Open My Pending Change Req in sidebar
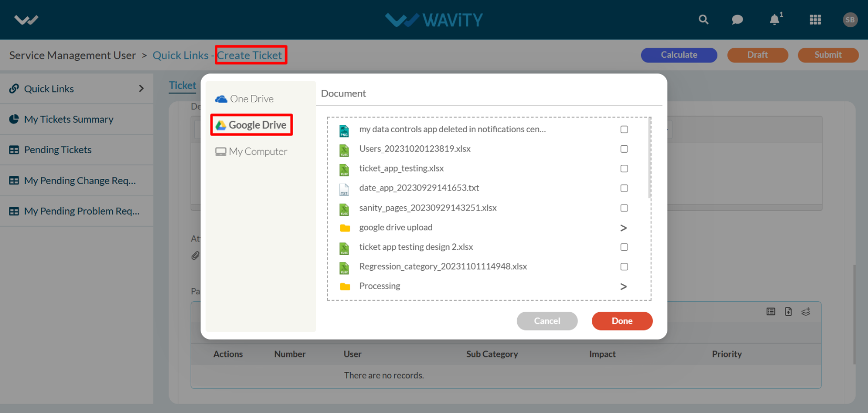Viewport: 868px width, 413px height. coord(77,181)
